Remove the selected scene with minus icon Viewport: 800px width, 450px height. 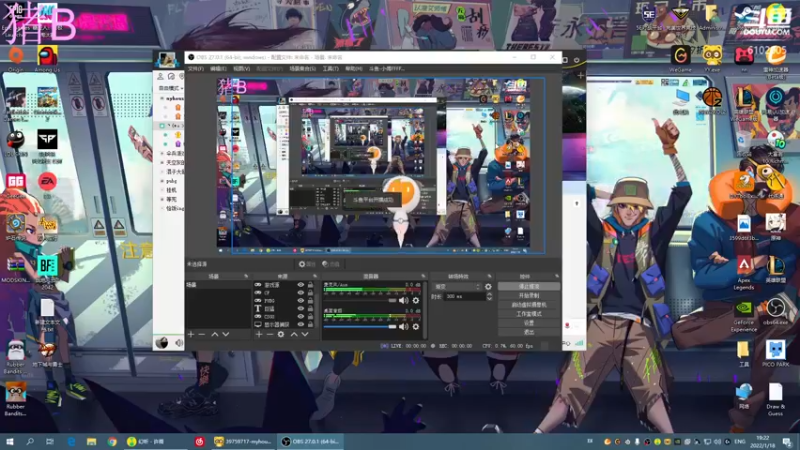(x=202, y=334)
